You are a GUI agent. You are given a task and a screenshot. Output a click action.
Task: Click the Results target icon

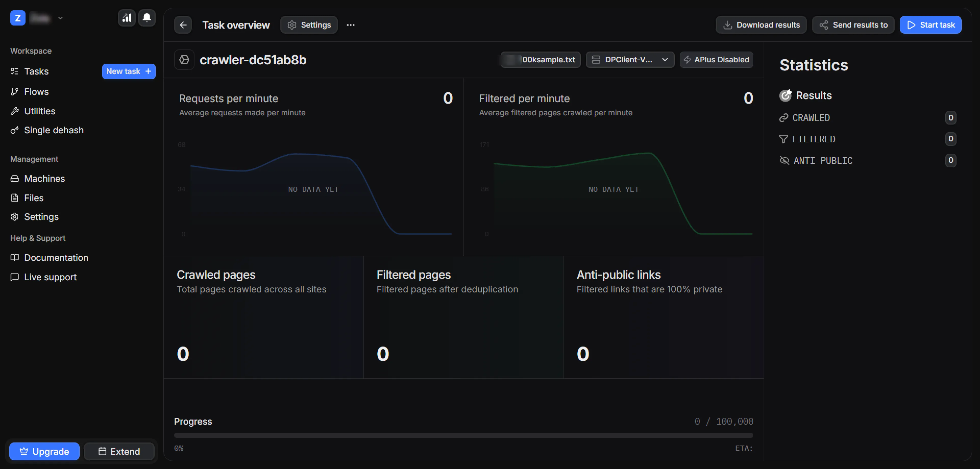(x=785, y=95)
